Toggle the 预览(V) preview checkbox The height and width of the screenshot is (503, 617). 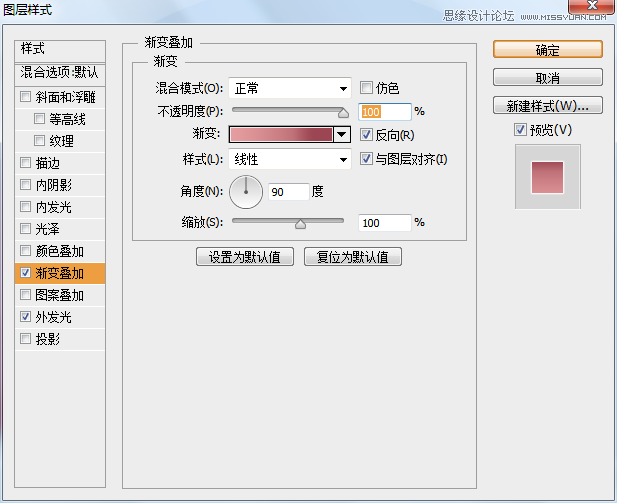click(520, 129)
